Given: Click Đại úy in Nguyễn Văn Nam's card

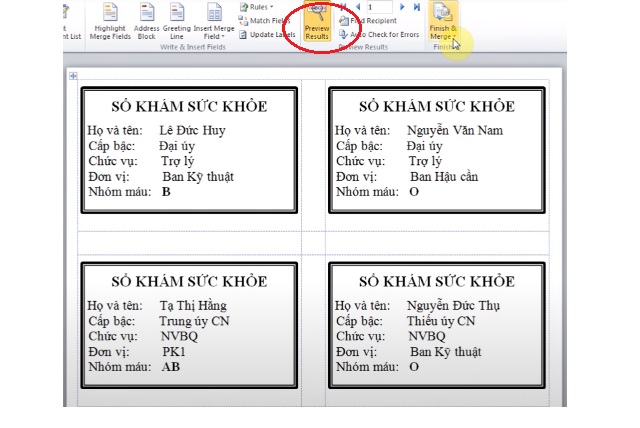Looking at the screenshot, I should click(x=424, y=146).
